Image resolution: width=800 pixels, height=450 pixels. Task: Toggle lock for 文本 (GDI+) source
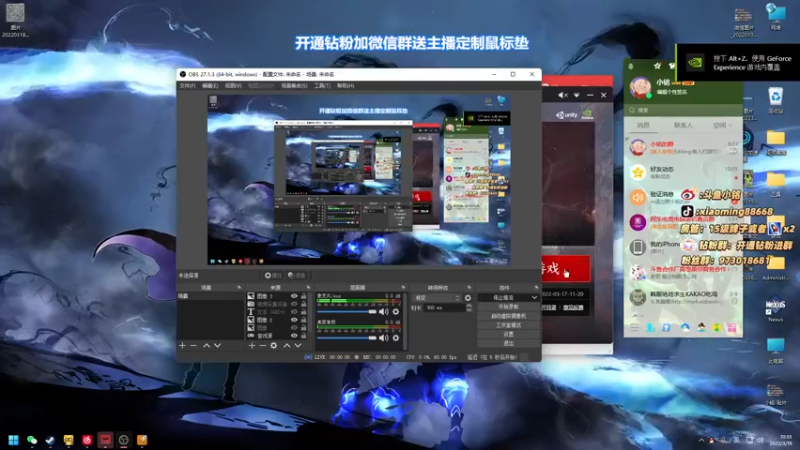coord(304,312)
